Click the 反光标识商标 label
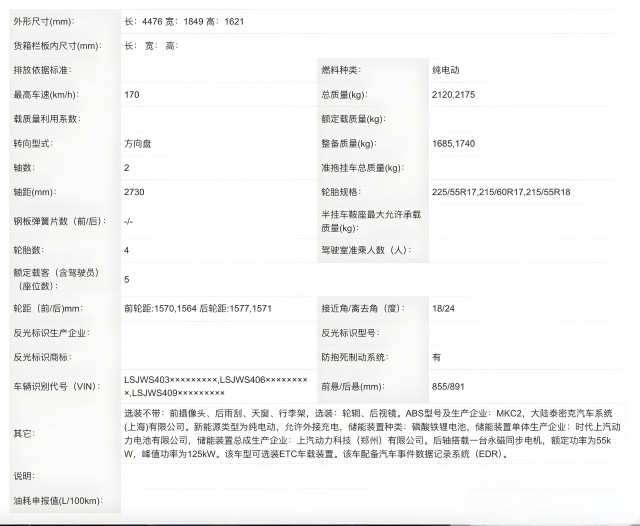Viewport: 640px width, 526px height. tap(42, 357)
